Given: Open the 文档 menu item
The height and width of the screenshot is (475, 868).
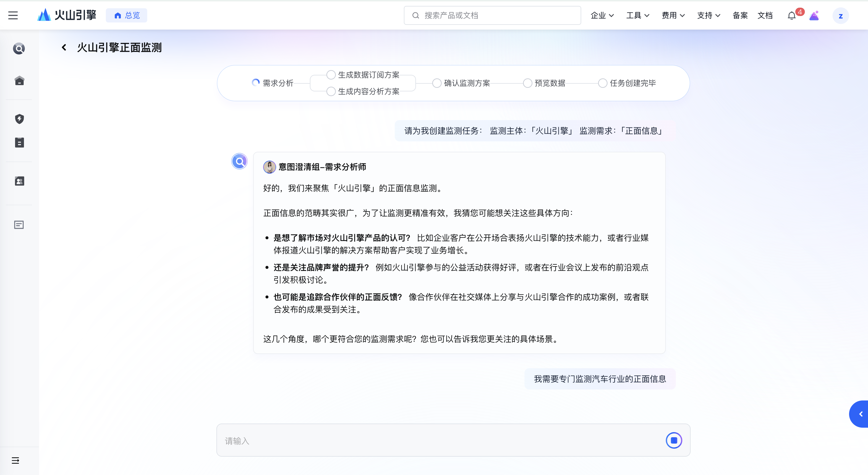Looking at the screenshot, I should (765, 15).
